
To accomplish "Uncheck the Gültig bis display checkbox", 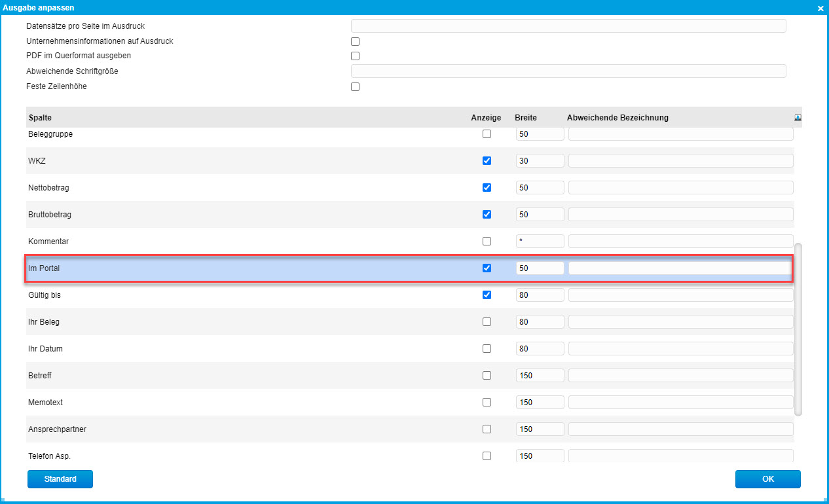I will click(487, 295).
